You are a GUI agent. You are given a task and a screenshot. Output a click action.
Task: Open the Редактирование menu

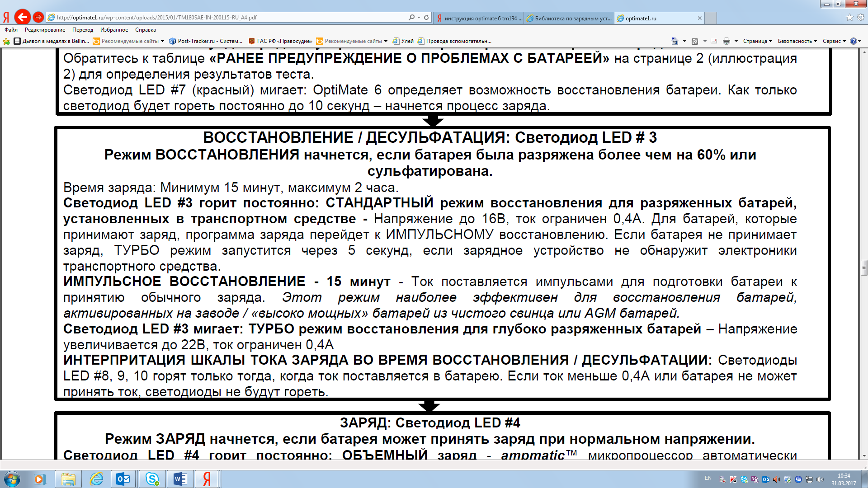pyautogui.click(x=45, y=30)
